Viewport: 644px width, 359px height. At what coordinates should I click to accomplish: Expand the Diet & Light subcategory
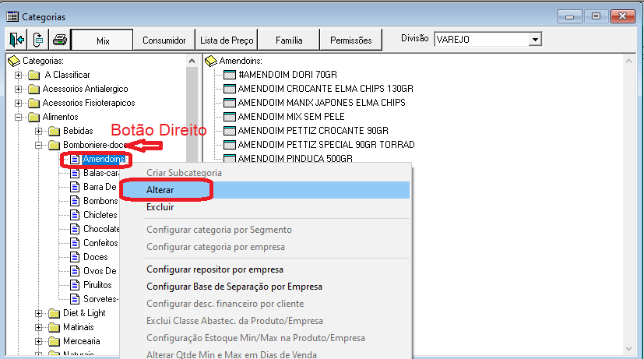point(38,313)
